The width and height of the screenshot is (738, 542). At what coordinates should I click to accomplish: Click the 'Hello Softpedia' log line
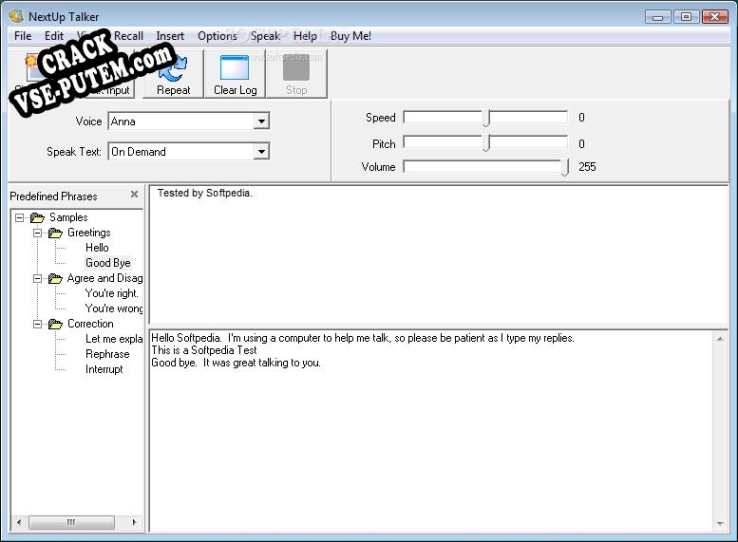(363, 338)
